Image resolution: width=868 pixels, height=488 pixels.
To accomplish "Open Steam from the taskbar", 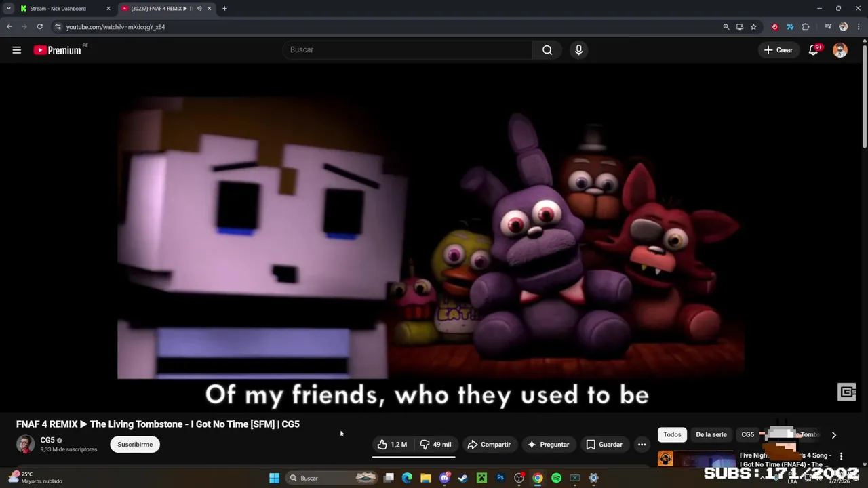I will tap(463, 478).
